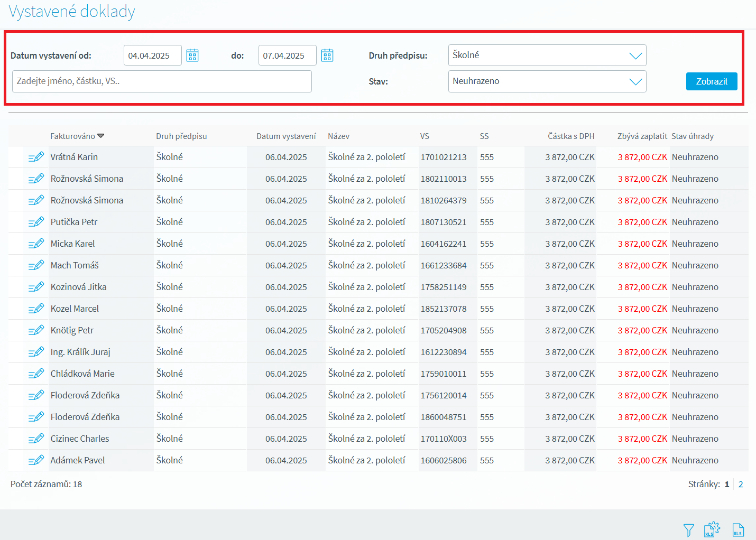Click the Název column header
Viewport: 756px width, 540px height.
338,136
